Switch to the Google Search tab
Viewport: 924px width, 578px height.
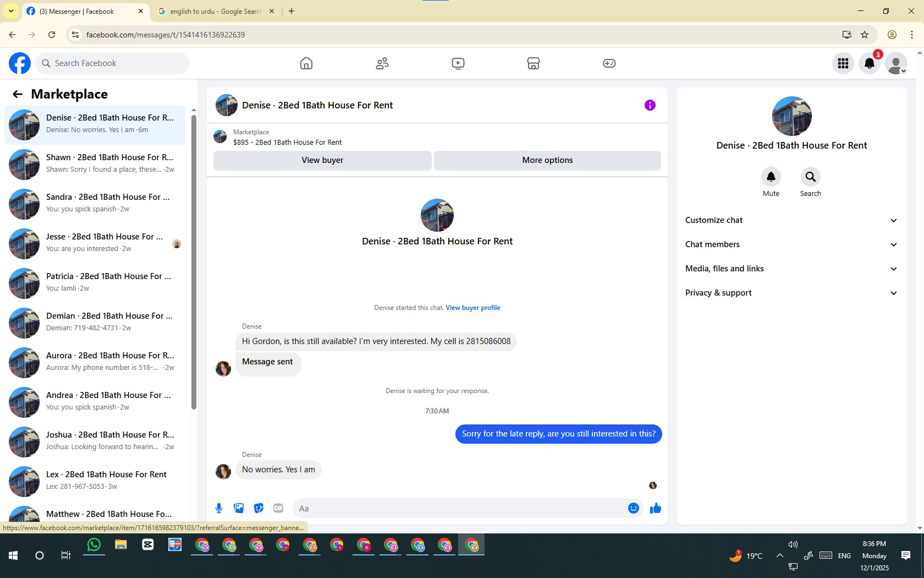click(216, 11)
